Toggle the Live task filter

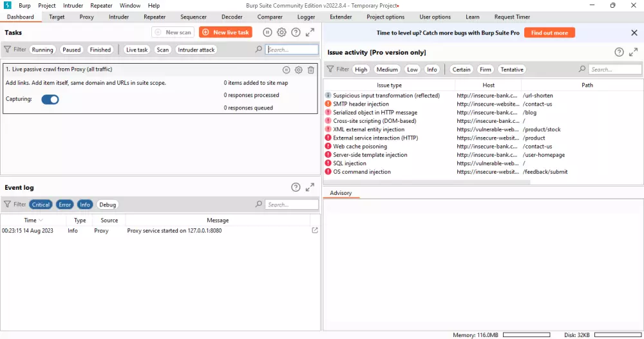[137, 50]
